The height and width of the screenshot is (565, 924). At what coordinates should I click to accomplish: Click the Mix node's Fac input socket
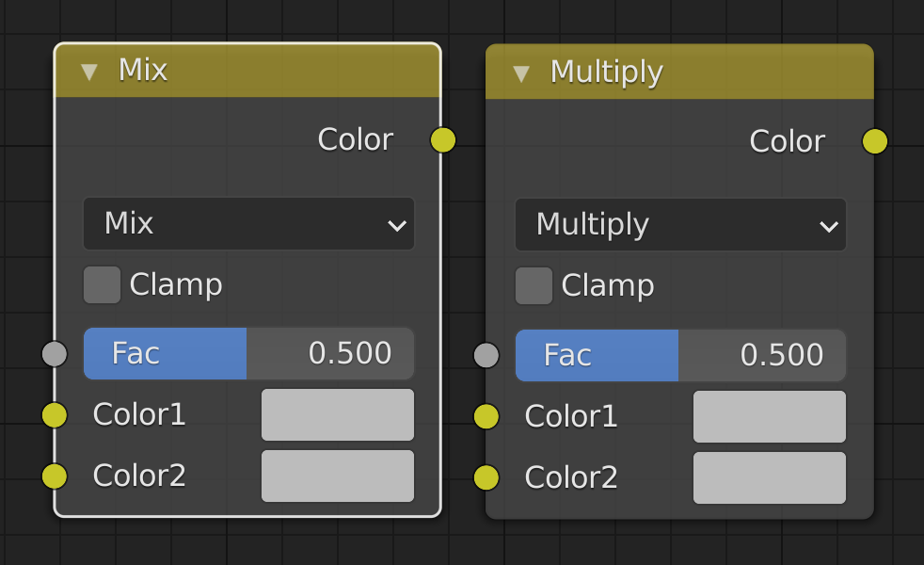point(55,354)
